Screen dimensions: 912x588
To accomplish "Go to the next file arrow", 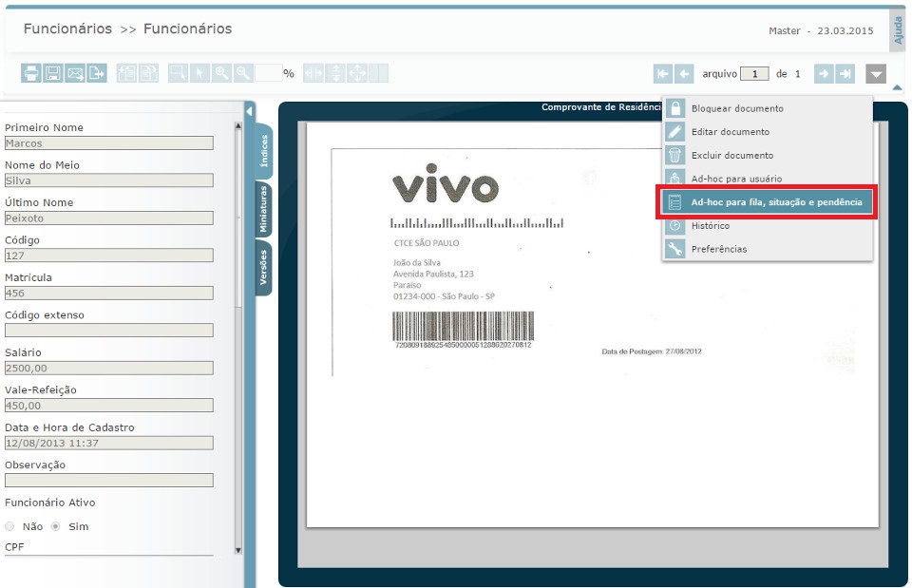I will tap(823, 74).
